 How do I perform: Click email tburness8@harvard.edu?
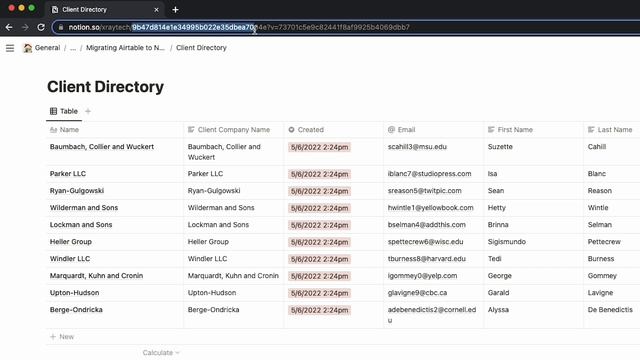[x=427, y=259]
